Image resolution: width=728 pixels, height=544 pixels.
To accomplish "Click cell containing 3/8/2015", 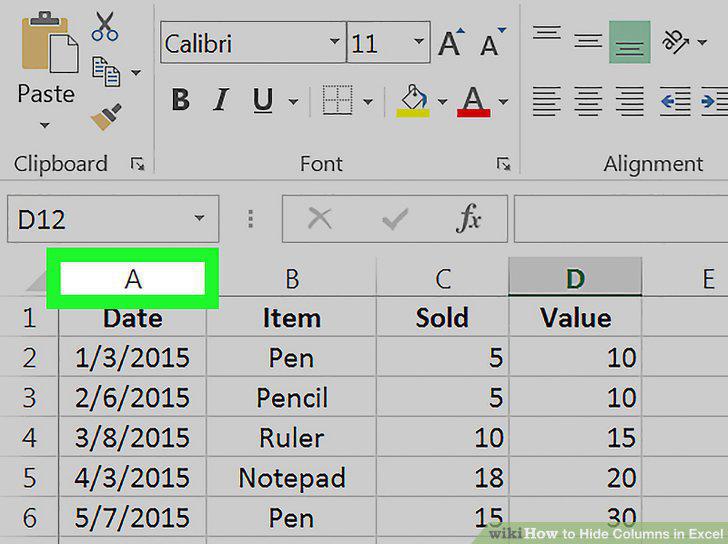I will pyautogui.click(x=133, y=438).
